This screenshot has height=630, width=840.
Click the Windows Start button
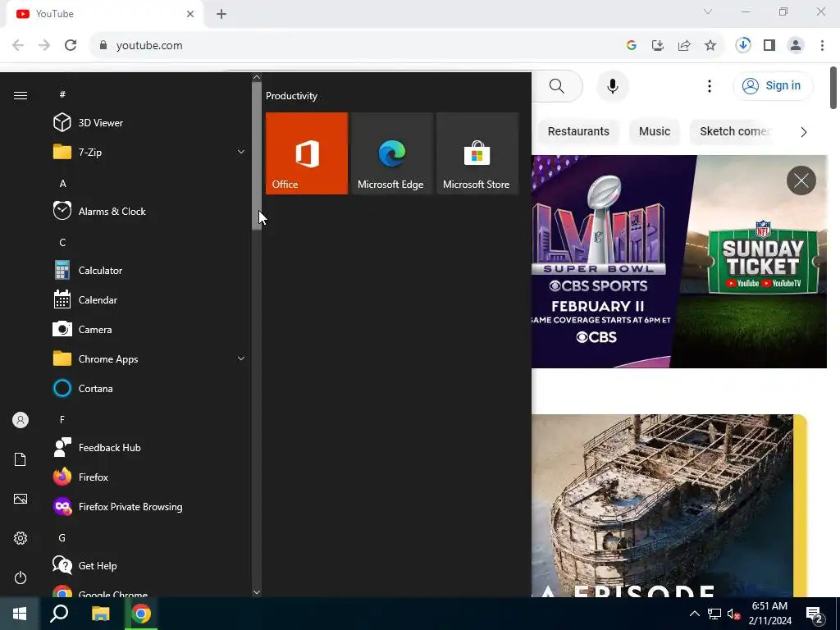[x=20, y=614]
